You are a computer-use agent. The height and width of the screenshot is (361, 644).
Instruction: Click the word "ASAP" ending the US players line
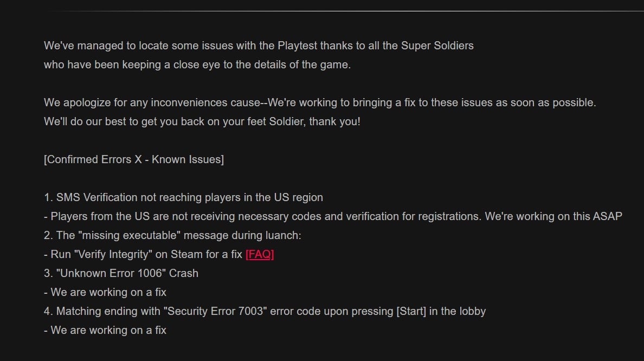click(x=608, y=216)
